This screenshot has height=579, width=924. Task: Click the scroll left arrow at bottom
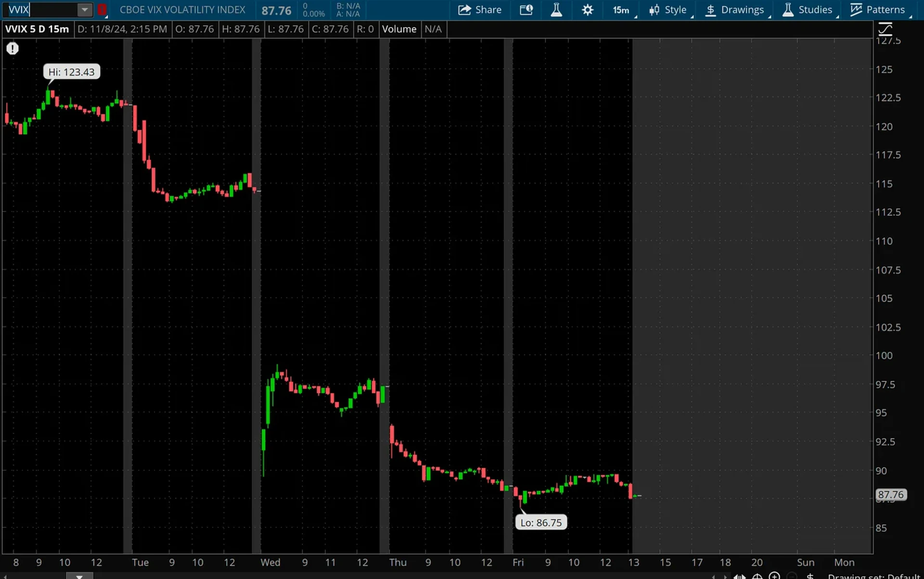[x=713, y=576]
